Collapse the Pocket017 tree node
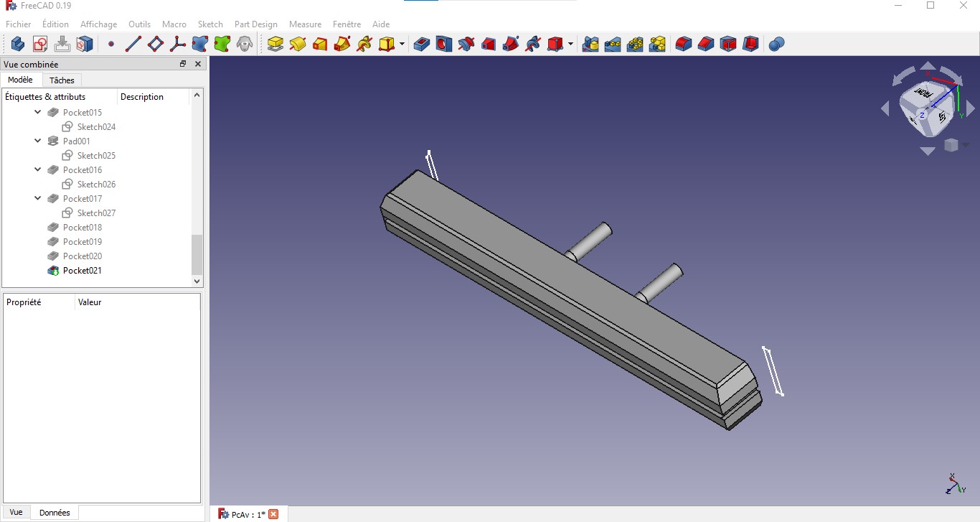Image resolution: width=980 pixels, height=522 pixels. click(38, 198)
